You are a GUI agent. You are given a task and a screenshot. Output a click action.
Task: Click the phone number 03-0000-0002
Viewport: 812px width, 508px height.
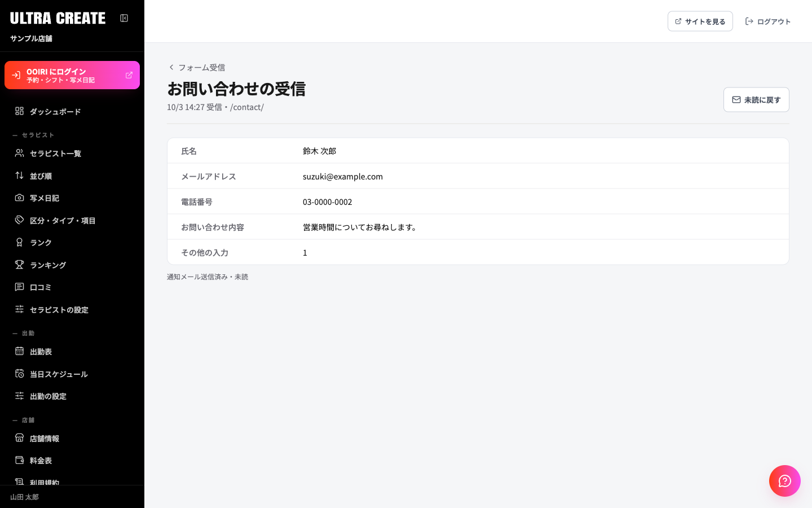tap(328, 202)
